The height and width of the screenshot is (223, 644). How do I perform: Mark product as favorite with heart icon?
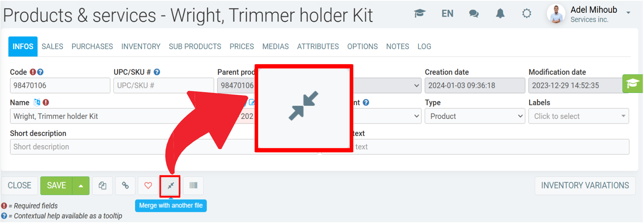(x=148, y=186)
